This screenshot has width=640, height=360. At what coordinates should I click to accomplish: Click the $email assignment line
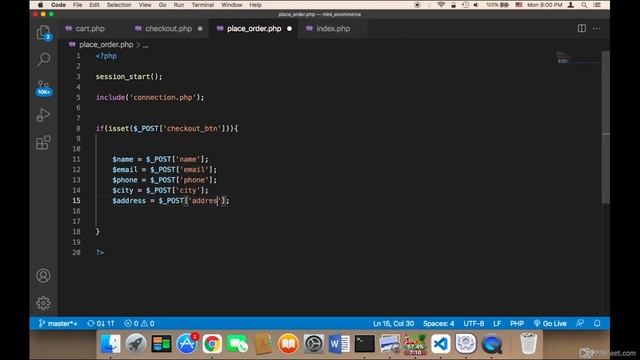coord(164,169)
